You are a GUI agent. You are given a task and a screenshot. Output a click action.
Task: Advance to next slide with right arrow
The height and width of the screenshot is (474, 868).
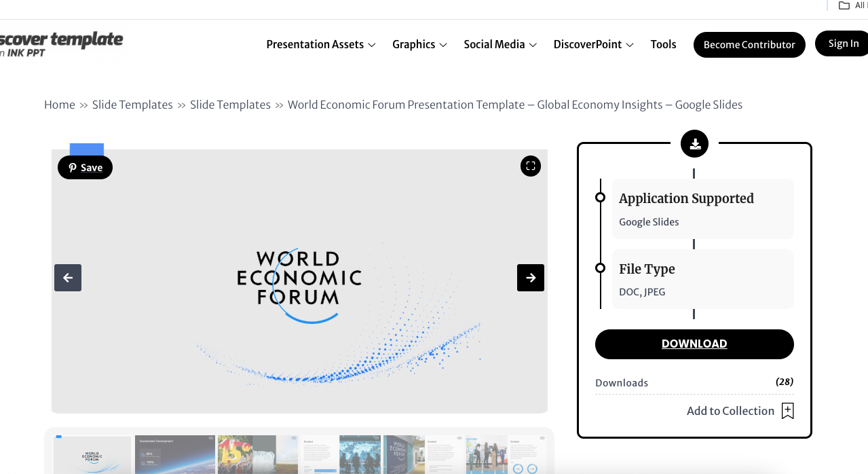(x=531, y=278)
